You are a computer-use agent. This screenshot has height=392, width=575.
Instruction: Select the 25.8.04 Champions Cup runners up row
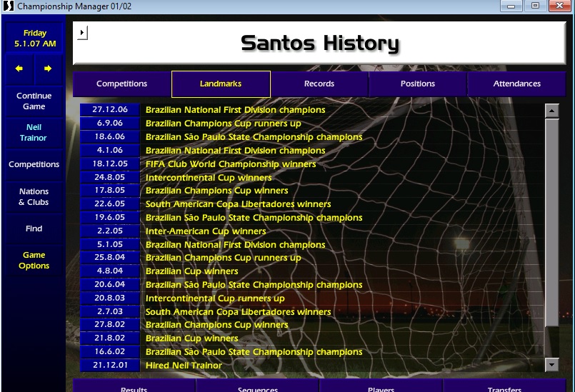click(311, 258)
